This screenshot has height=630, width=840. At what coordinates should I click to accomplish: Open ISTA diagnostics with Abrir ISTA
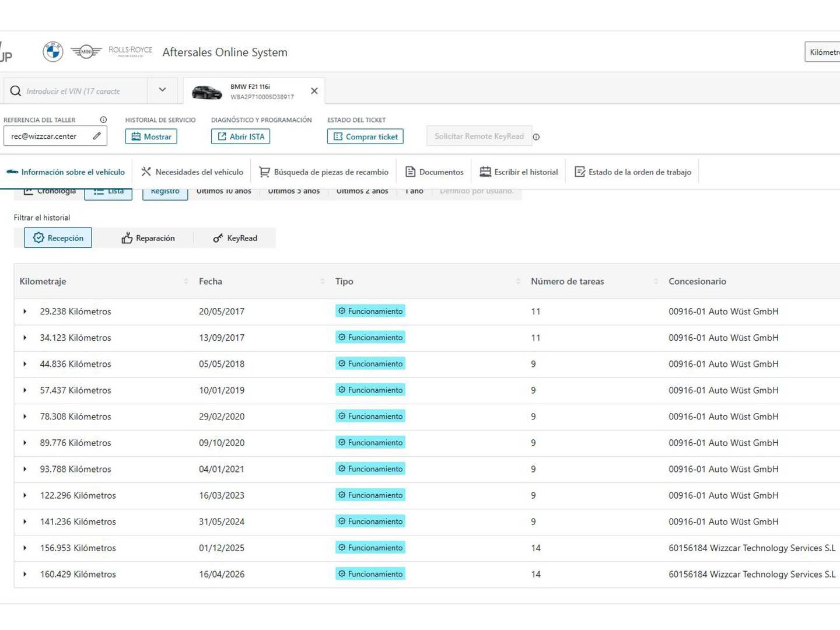coord(240,136)
